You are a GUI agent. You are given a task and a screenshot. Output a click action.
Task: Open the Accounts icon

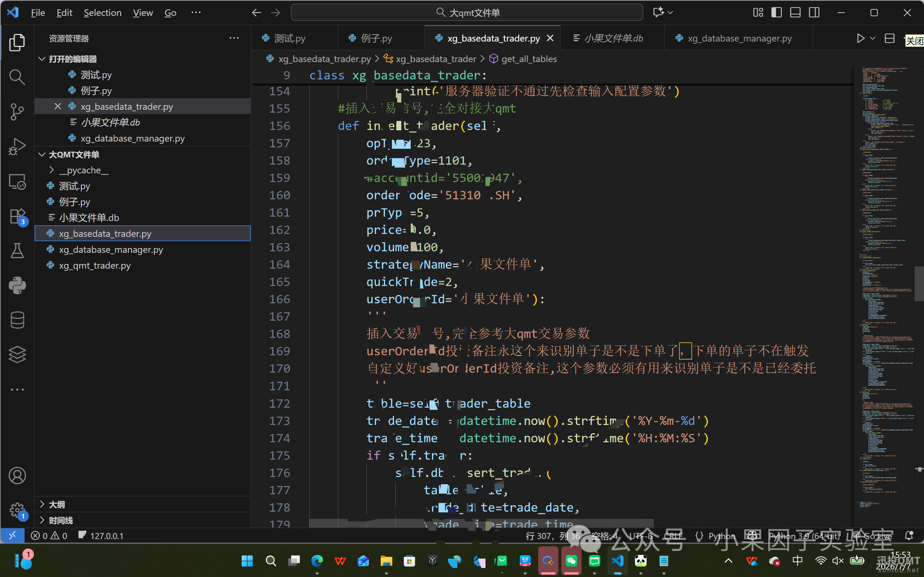click(x=17, y=476)
